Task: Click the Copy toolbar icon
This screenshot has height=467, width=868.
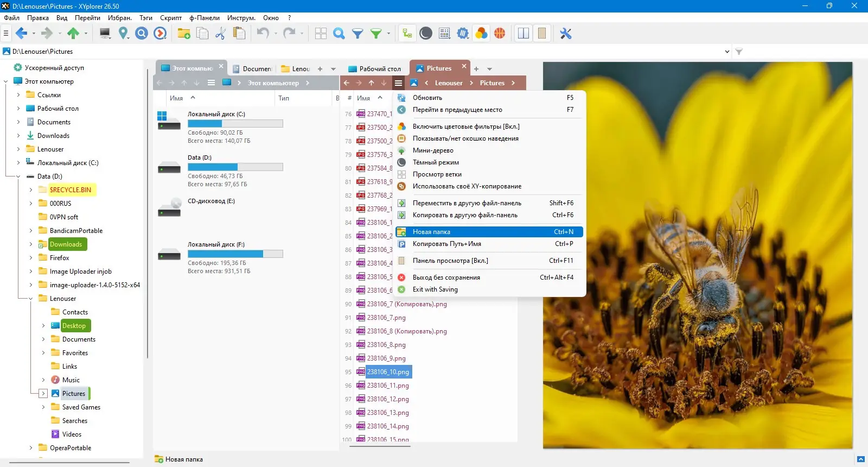Action: point(202,34)
